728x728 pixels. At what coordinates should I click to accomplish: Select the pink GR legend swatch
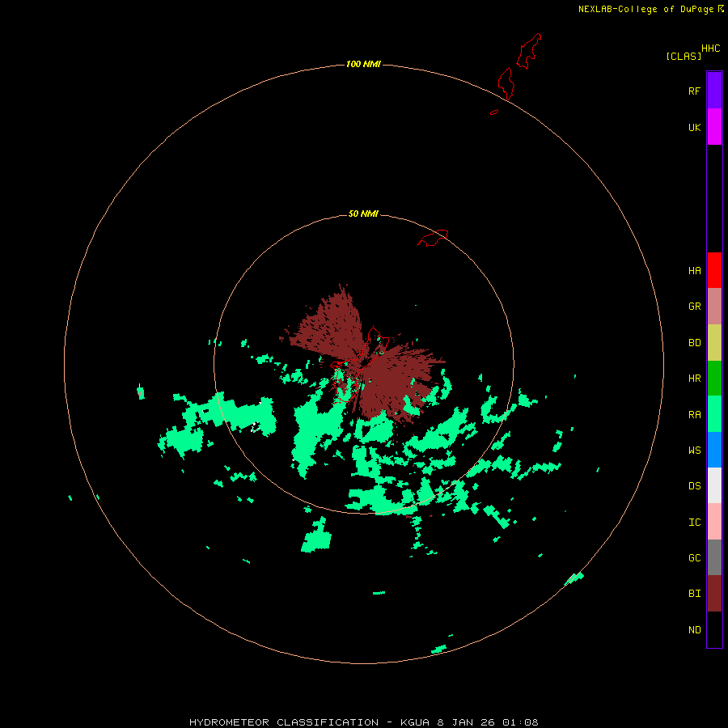(714, 307)
